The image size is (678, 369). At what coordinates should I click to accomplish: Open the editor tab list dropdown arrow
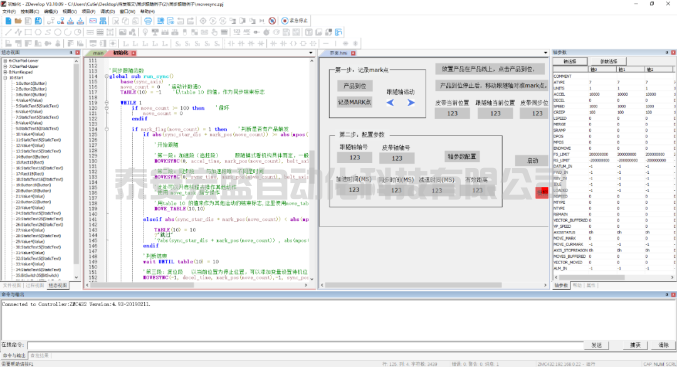310,53
